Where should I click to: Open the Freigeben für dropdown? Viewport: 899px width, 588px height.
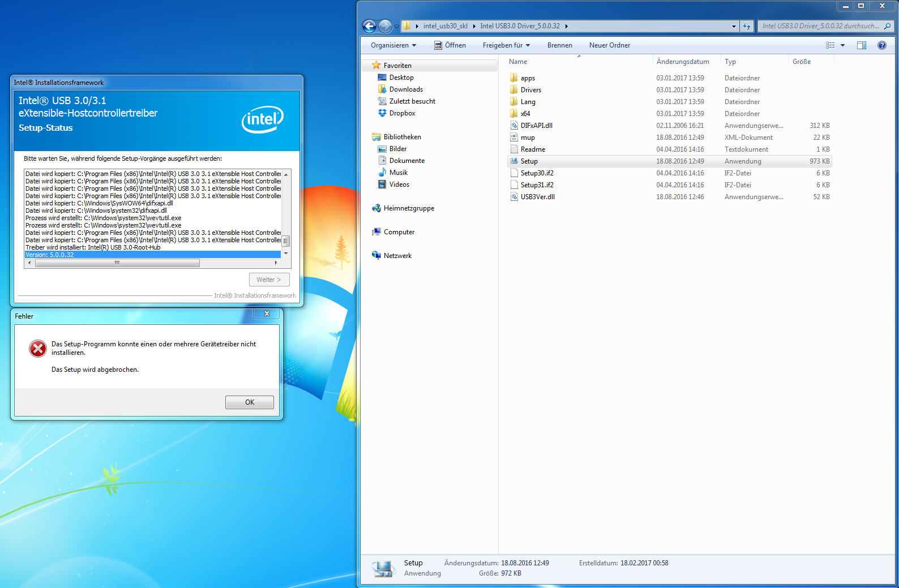[506, 45]
